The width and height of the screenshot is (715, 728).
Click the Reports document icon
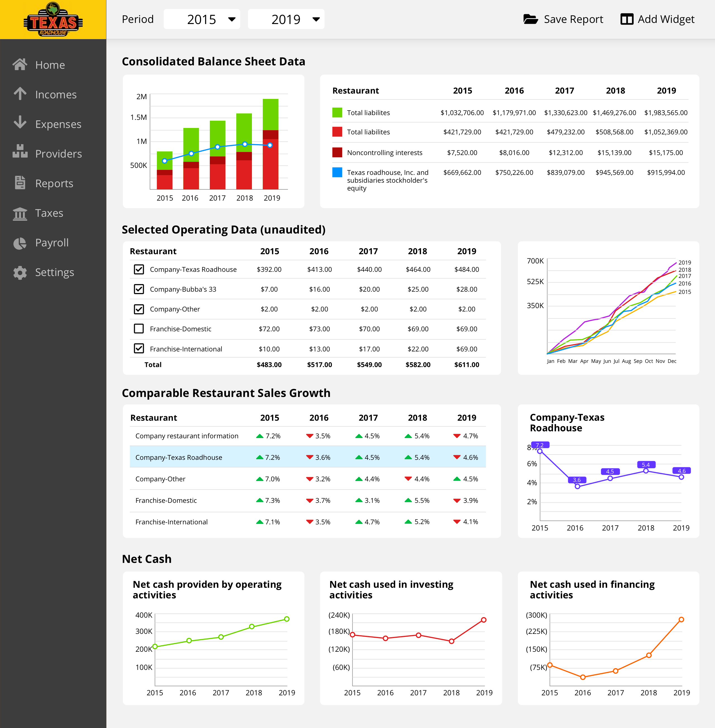(20, 183)
